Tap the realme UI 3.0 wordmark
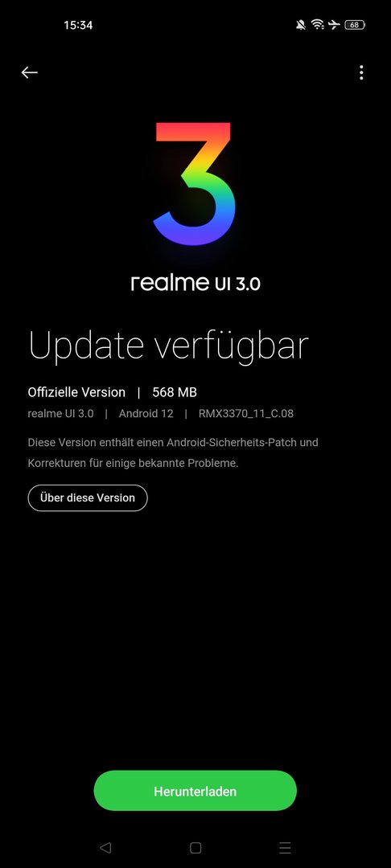 [195, 284]
